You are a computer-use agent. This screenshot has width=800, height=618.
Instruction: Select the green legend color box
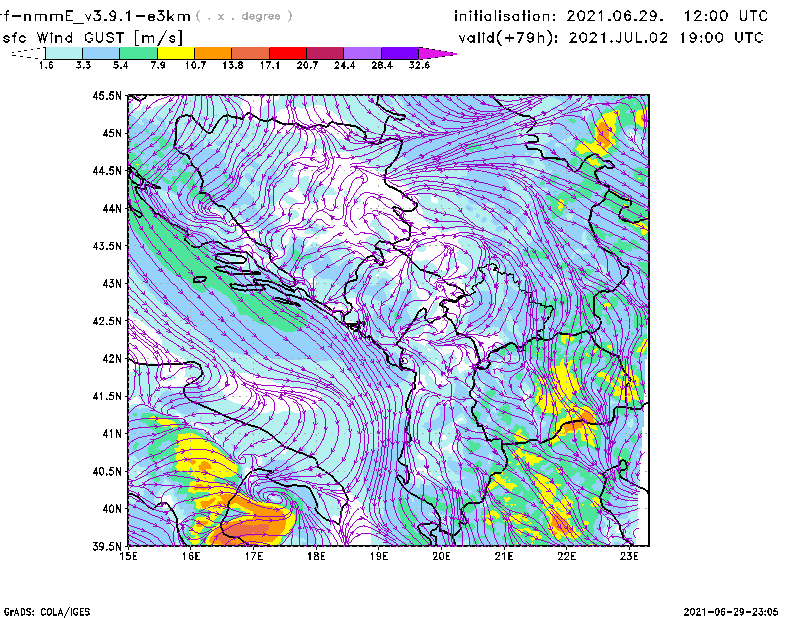(139, 53)
